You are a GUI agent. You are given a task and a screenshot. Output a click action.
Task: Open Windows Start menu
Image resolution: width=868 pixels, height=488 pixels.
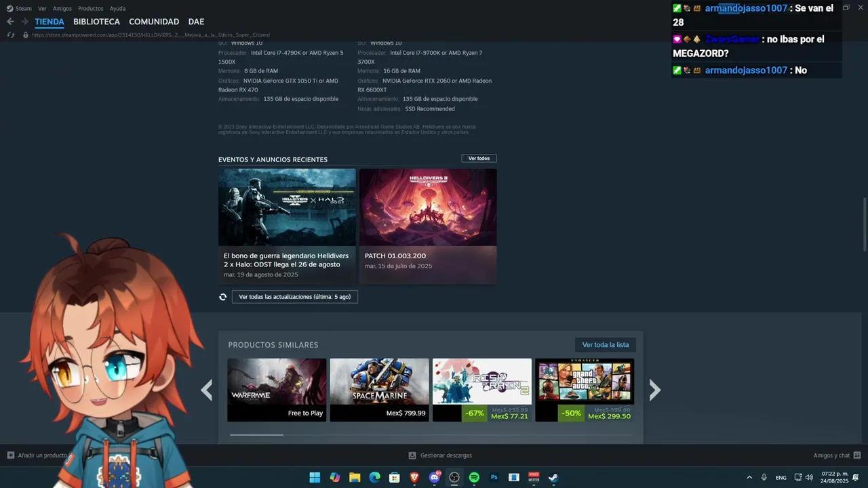[x=315, y=477]
